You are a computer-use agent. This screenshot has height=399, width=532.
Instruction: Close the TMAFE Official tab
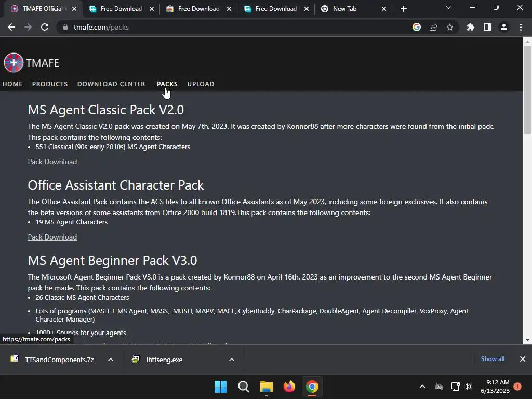(74, 9)
